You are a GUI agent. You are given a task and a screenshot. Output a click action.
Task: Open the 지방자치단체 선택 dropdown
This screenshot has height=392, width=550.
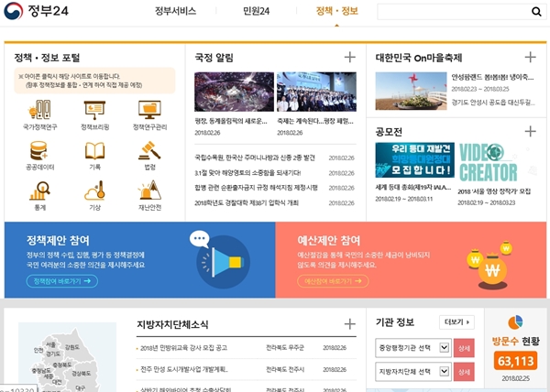click(x=413, y=372)
